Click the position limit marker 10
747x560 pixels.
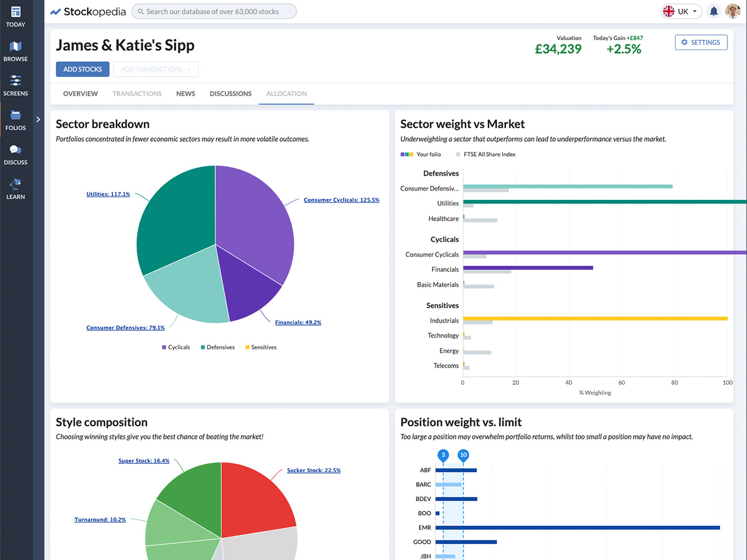pyautogui.click(x=463, y=455)
